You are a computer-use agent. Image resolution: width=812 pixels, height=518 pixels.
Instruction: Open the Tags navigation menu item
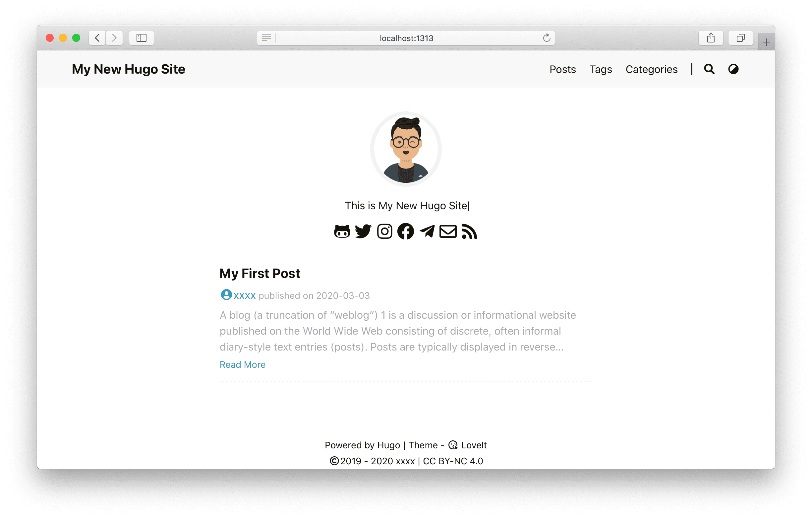click(x=601, y=69)
